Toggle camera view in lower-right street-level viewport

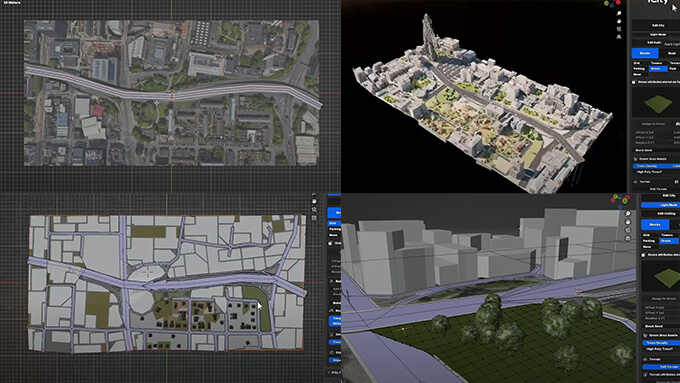click(628, 230)
